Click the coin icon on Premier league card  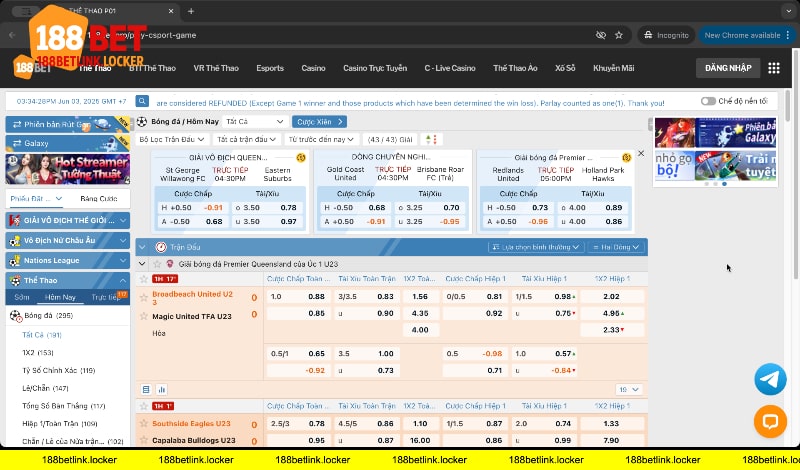coord(627,158)
